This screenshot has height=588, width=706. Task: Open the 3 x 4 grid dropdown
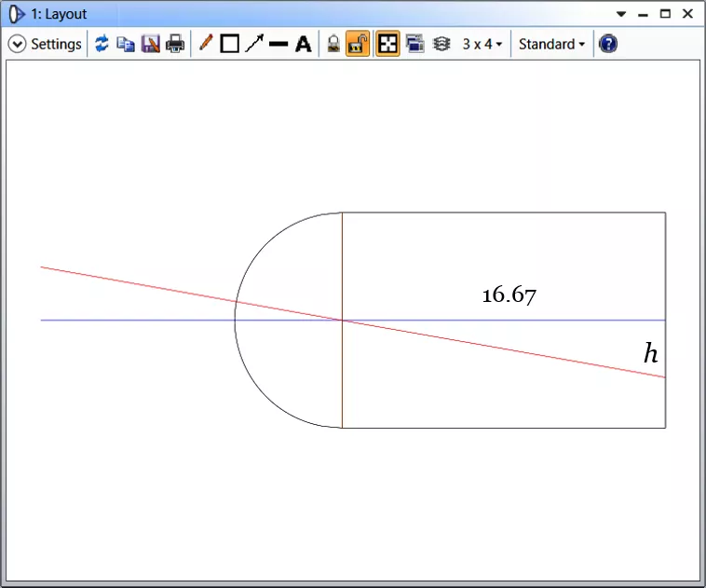click(482, 44)
